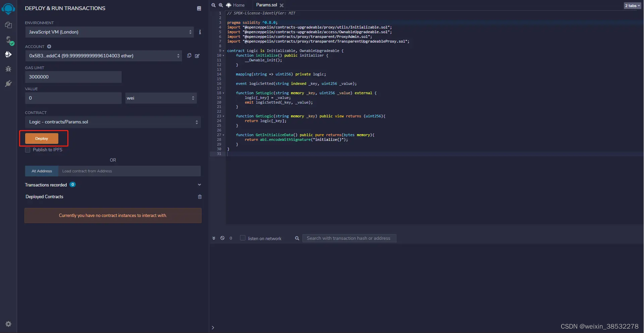Viewport: 644px width, 333px height.
Task: Click the At Address button
Action: tap(42, 171)
